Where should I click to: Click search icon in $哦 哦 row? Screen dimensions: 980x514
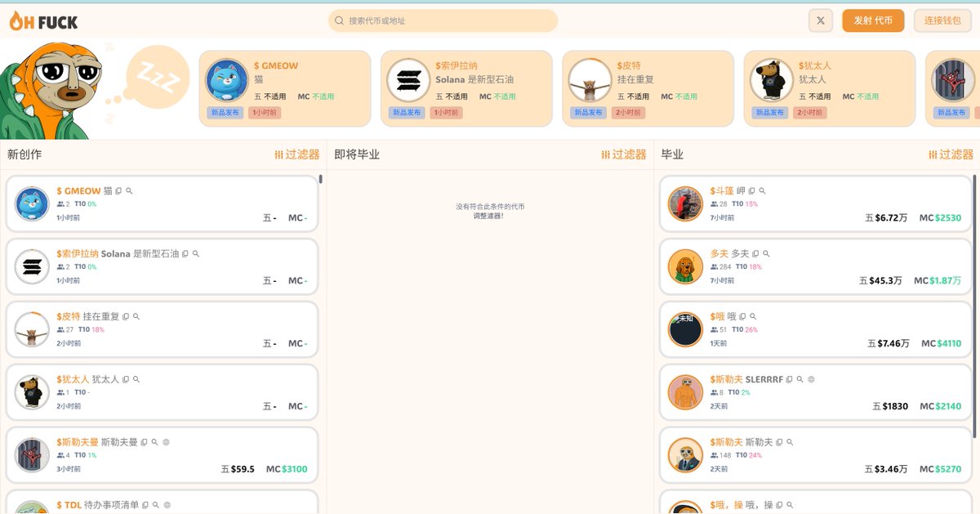pyautogui.click(x=753, y=316)
